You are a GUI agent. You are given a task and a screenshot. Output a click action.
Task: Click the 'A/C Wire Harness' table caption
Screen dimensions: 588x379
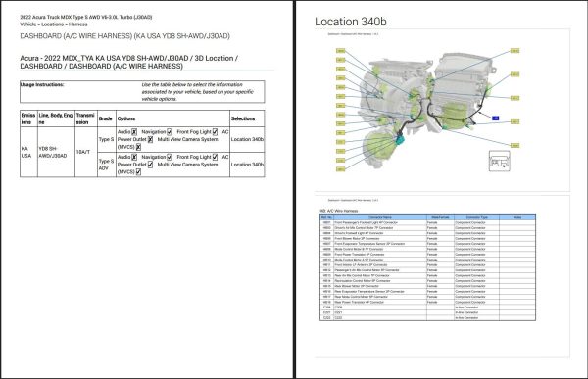tap(339, 211)
